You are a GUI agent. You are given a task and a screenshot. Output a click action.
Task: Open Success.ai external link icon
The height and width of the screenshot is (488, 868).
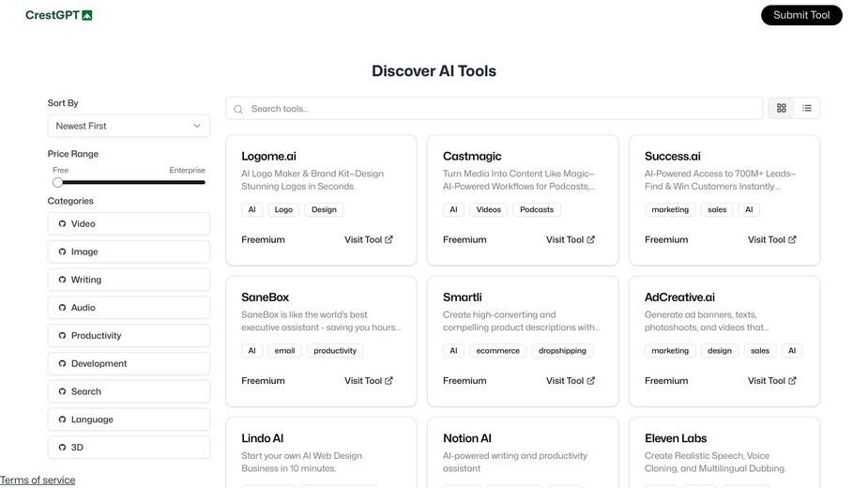[792, 239]
